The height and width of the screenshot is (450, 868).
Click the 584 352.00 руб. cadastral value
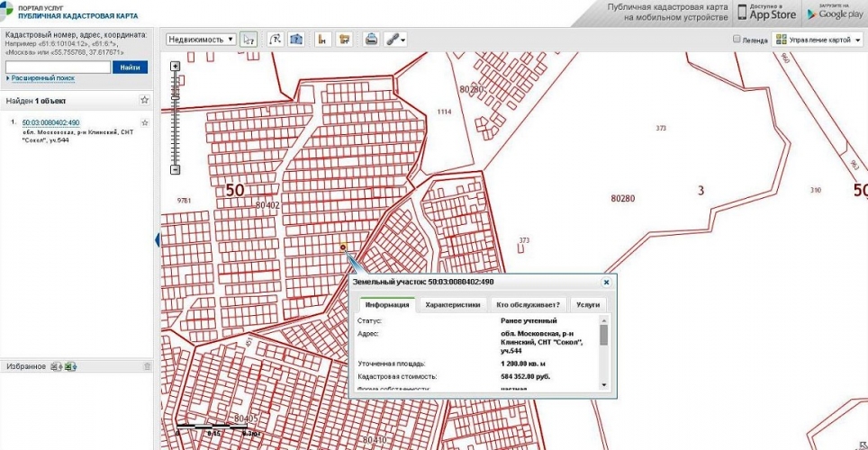[x=525, y=377]
